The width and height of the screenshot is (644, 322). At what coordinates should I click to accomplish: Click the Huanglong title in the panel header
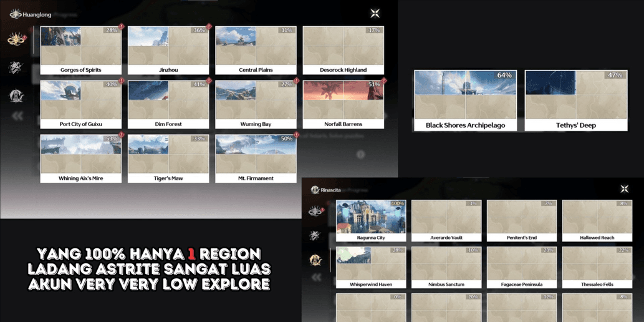point(36,14)
